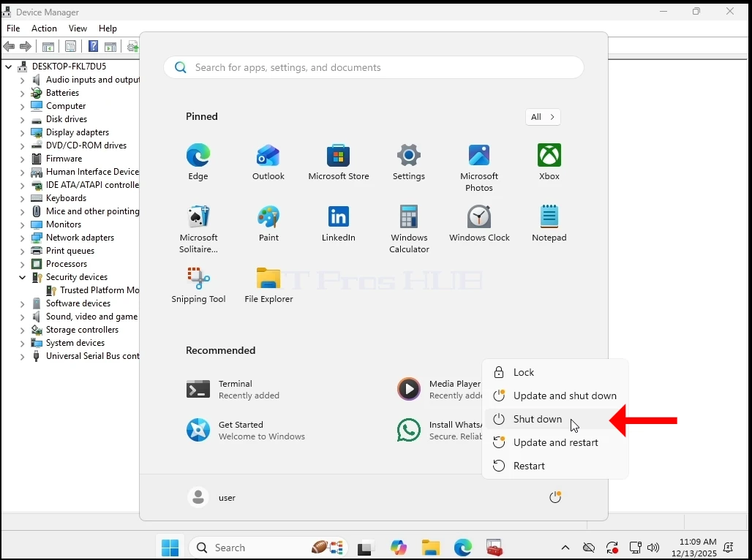Image resolution: width=752 pixels, height=560 pixels.
Task: Click the Properties icon in Device Manager toolbar
Action: (70, 47)
